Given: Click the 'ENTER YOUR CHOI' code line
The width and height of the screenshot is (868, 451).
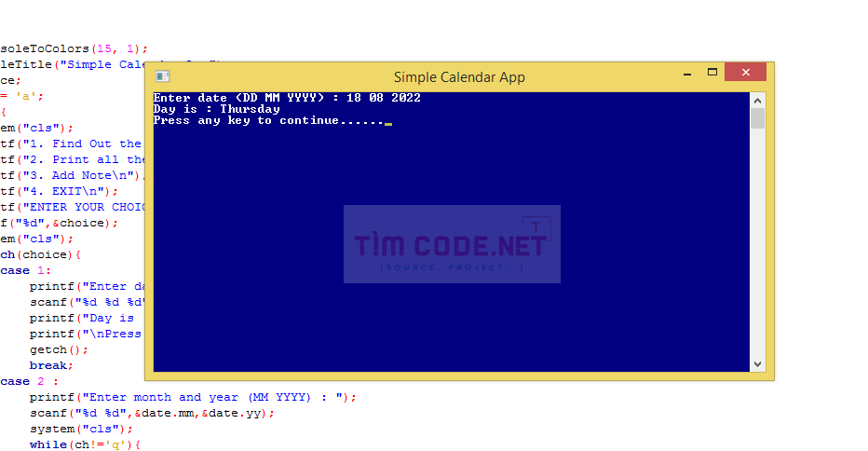Looking at the screenshot, I should pyautogui.click(x=73, y=207).
